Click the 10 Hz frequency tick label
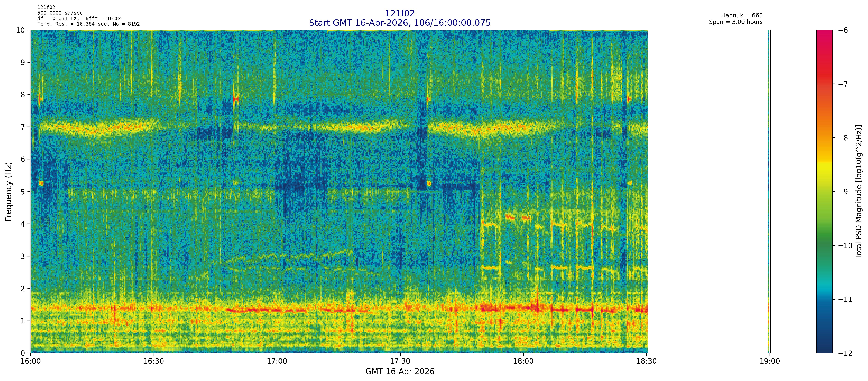 [21, 30]
